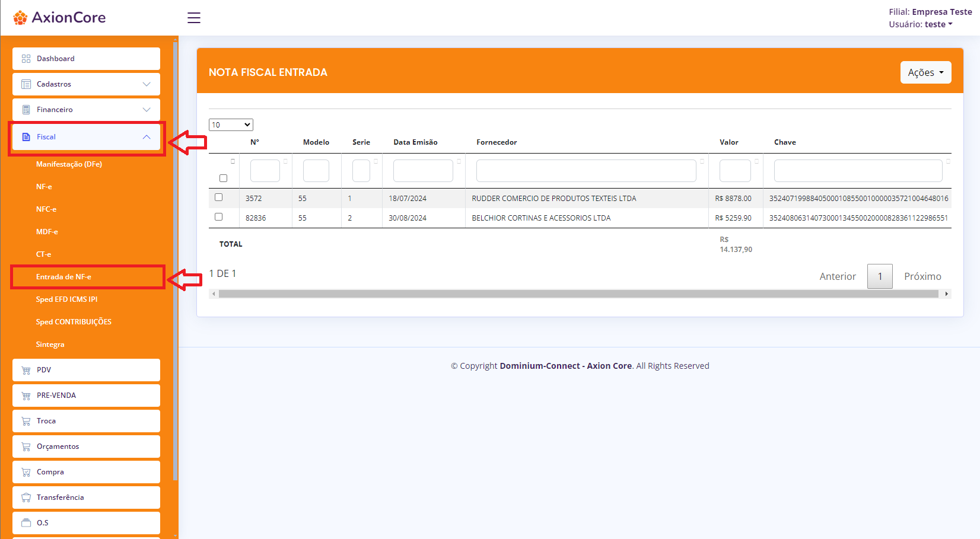Sort by the Data Emisão column header
The image size is (980, 539).
coord(415,142)
